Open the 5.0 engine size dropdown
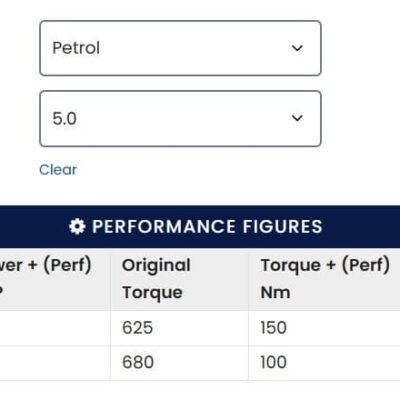This screenshot has height=400, width=400. click(180, 118)
